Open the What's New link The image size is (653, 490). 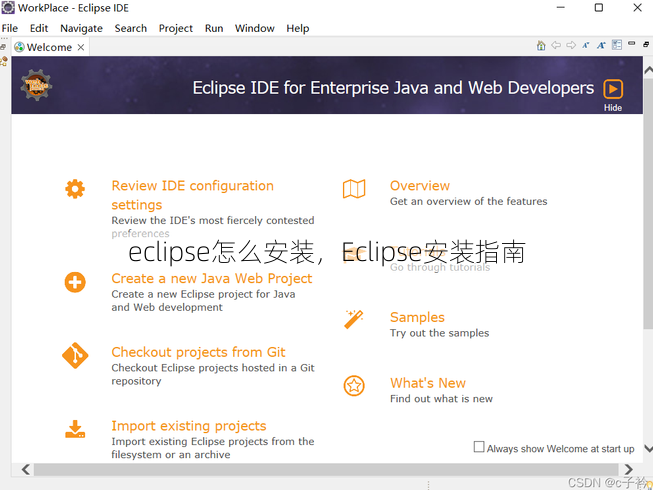[x=428, y=383]
